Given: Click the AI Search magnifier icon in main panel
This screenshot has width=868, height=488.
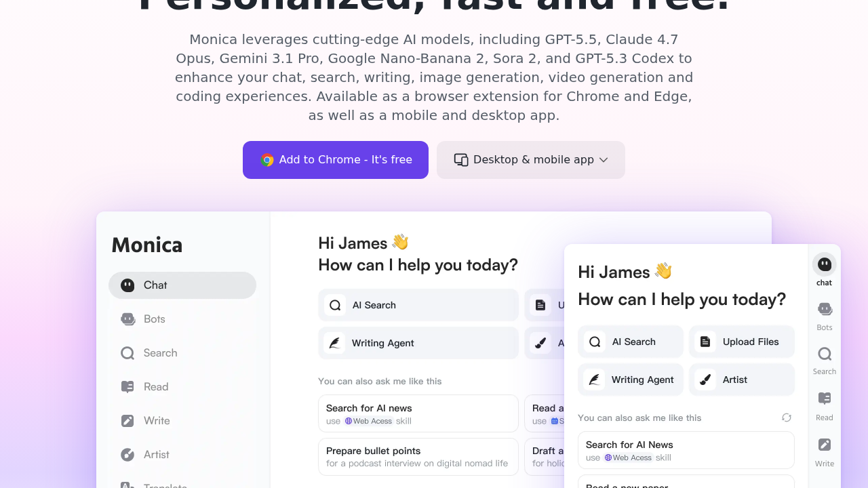Looking at the screenshot, I should coord(335,305).
